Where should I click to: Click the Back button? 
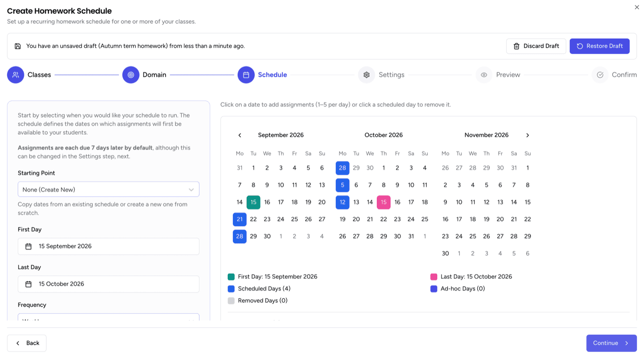pyautogui.click(x=27, y=343)
